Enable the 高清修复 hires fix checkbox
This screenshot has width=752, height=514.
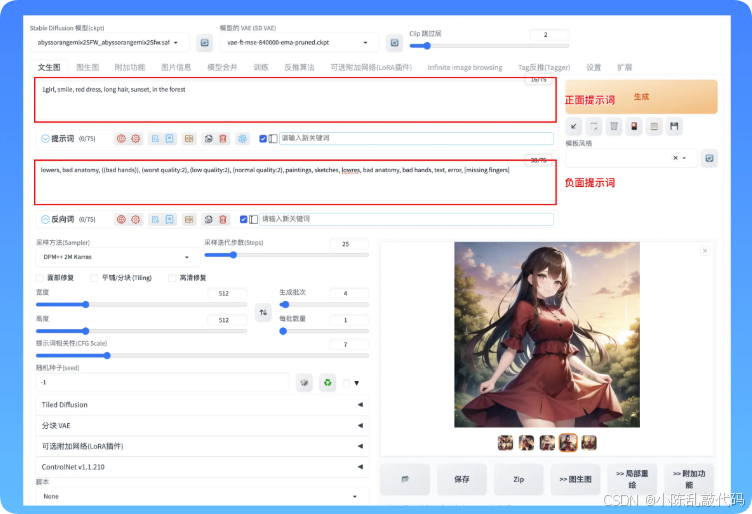click(x=172, y=278)
